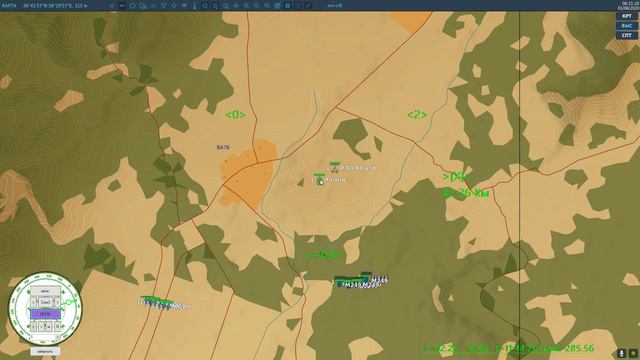Viewport: 640px width, 360px height.
Task: Select the lower Roland launcher unit icon
Action: [320, 179]
